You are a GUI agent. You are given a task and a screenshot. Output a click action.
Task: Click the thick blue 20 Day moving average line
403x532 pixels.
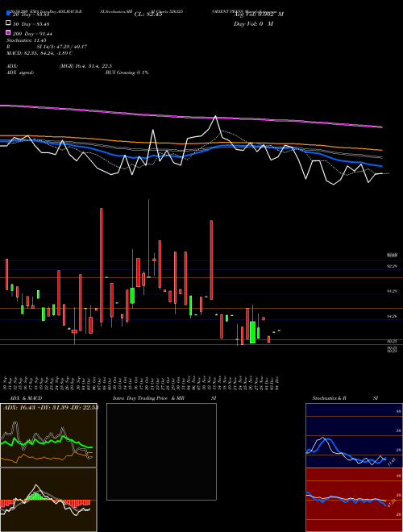(x=190, y=156)
